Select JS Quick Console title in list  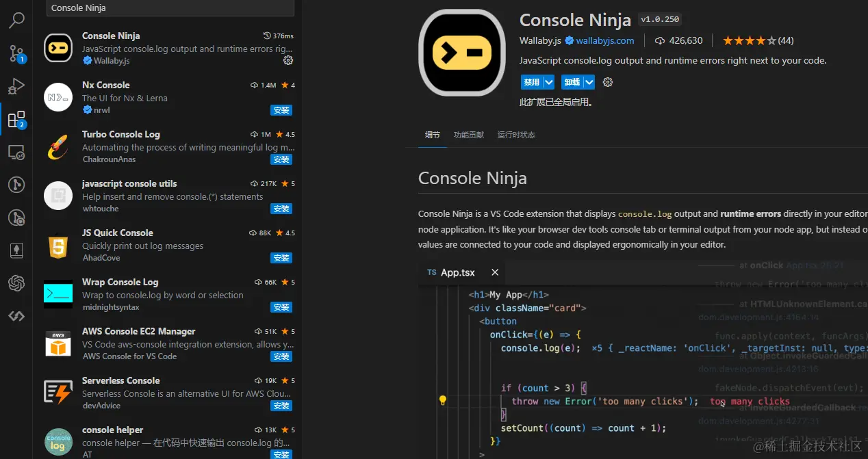[118, 233]
